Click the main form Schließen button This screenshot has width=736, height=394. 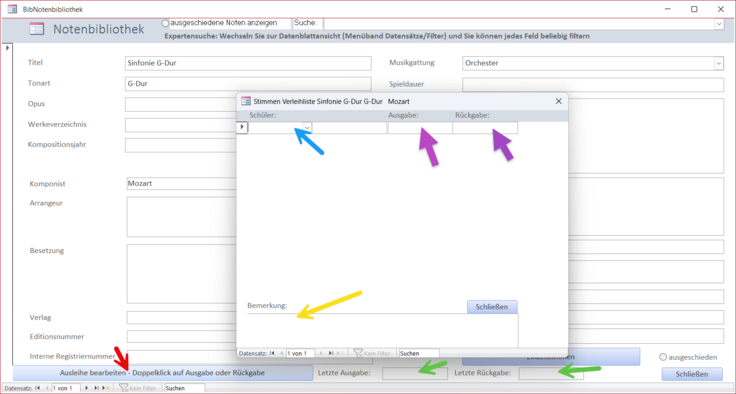692,374
